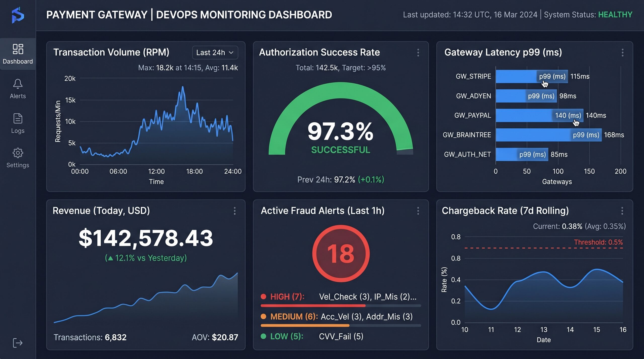Viewport: 644px width, 359px height.
Task: Select the MEDIUM (6) alert row
Action: [x=341, y=317]
